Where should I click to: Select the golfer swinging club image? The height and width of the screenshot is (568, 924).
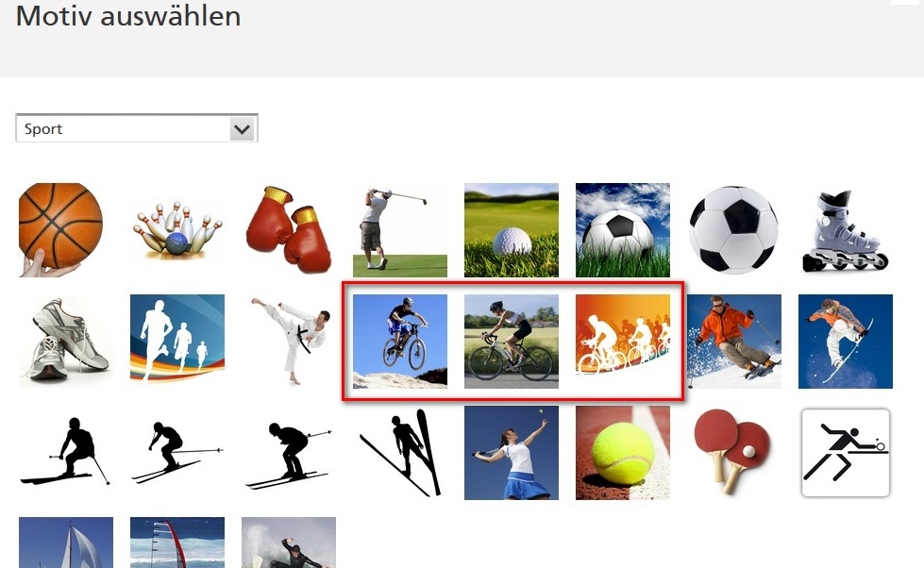pos(400,230)
